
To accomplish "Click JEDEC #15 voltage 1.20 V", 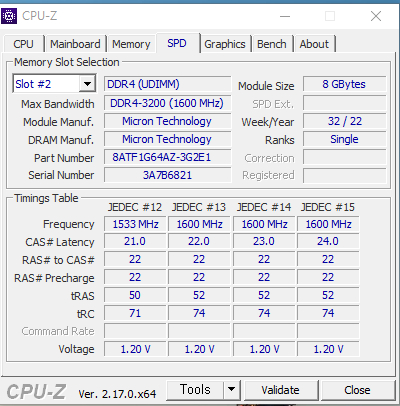I will point(328,349).
